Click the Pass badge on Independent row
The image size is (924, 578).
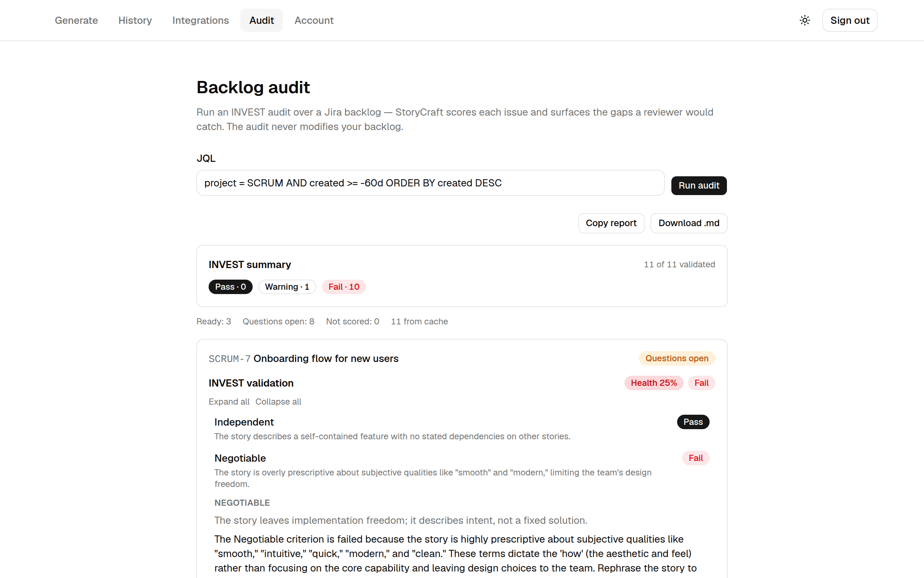coord(693,422)
